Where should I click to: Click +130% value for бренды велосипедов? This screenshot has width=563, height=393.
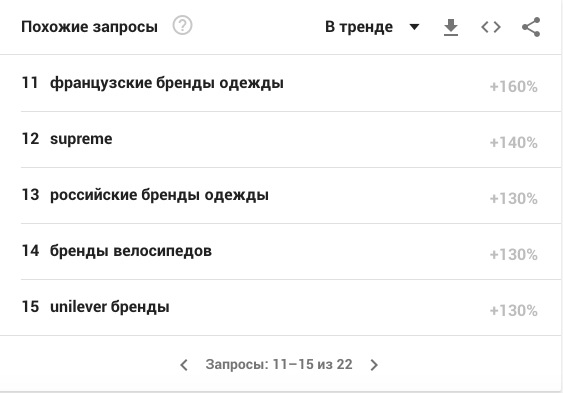513,254
